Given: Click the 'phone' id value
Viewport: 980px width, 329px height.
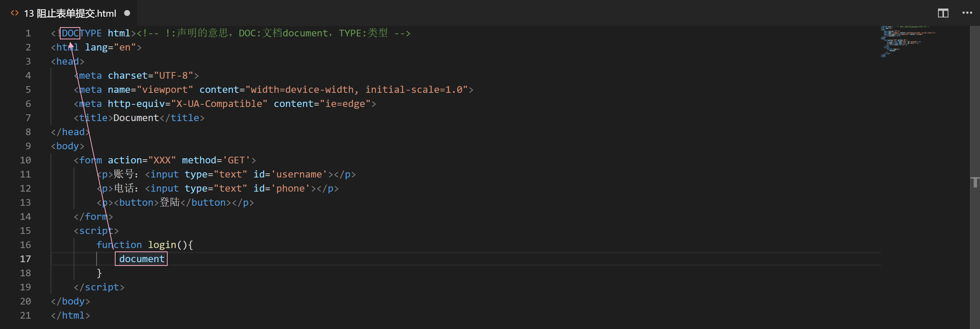Looking at the screenshot, I should tap(291, 188).
